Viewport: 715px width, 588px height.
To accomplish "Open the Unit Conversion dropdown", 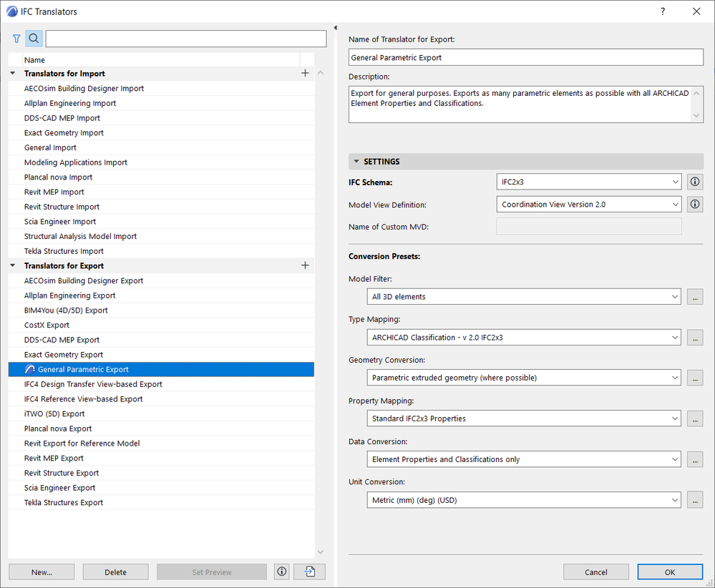I will tap(525, 500).
